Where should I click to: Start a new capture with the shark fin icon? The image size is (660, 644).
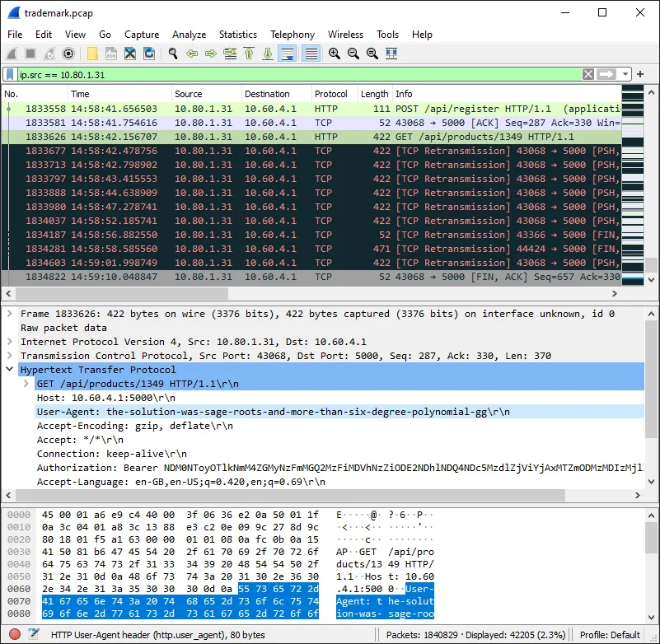point(12,54)
